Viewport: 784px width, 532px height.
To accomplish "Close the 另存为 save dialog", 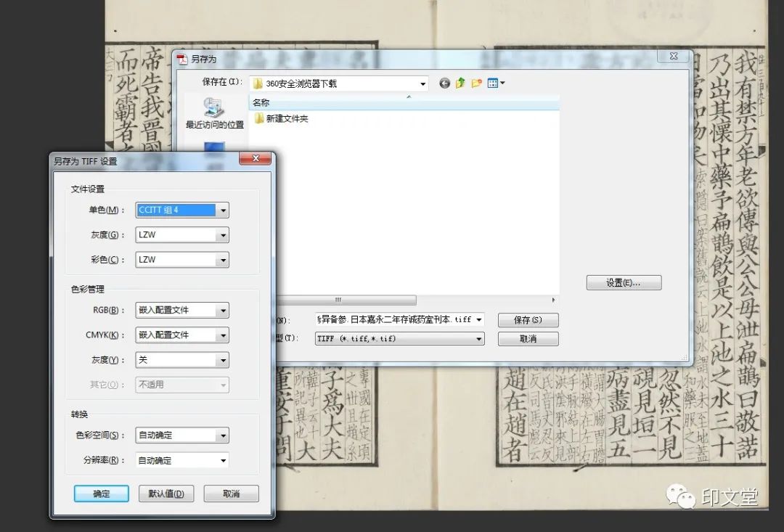I will coord(673,57).
